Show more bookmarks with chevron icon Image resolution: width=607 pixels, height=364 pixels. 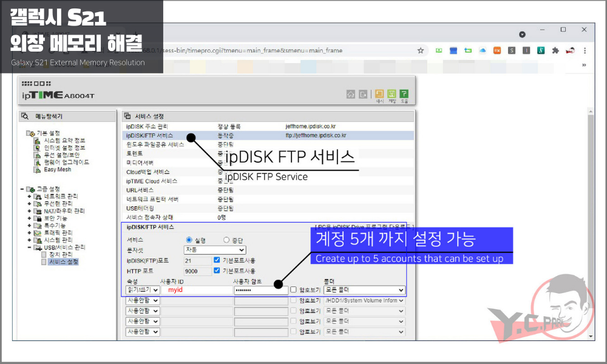pyautogui.click(x=584, y=65)
